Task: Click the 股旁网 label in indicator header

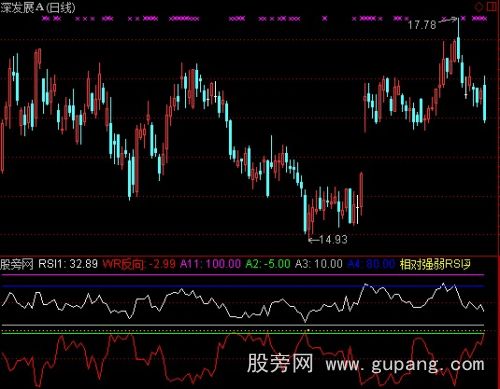Action: [17, 264]
